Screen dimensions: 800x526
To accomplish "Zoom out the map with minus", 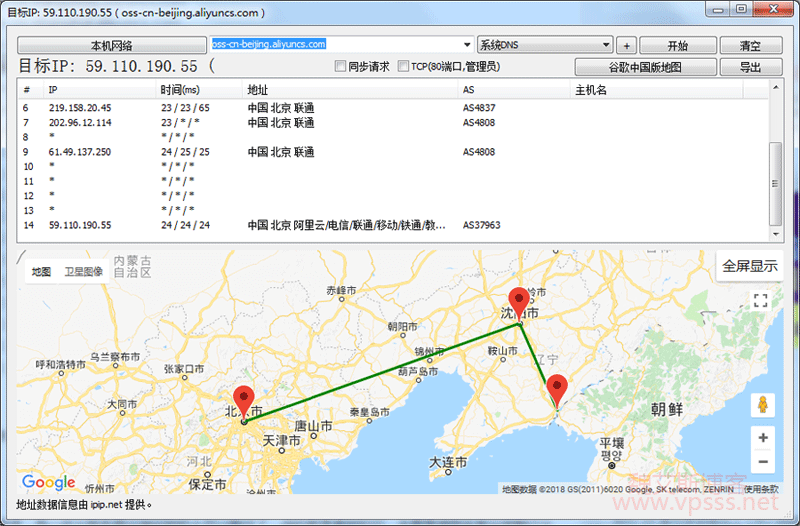I will pyautogui.click(x=763, y=461).
